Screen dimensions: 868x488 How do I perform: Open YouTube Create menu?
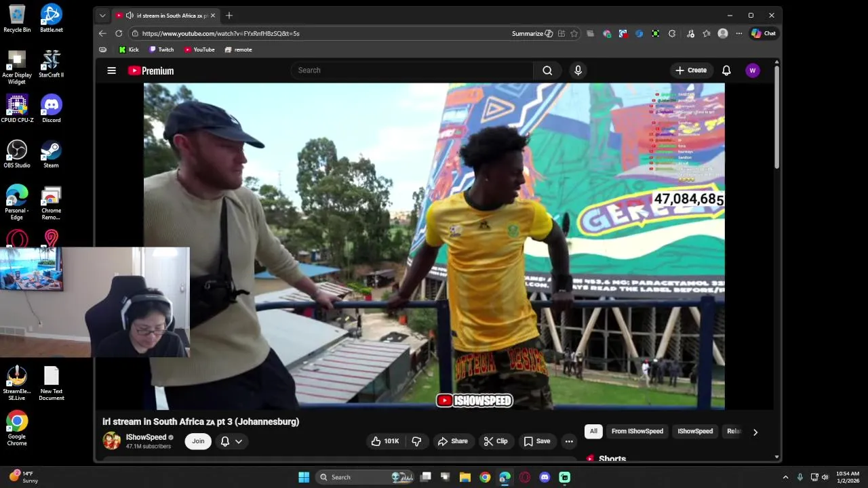pos(691,70)
